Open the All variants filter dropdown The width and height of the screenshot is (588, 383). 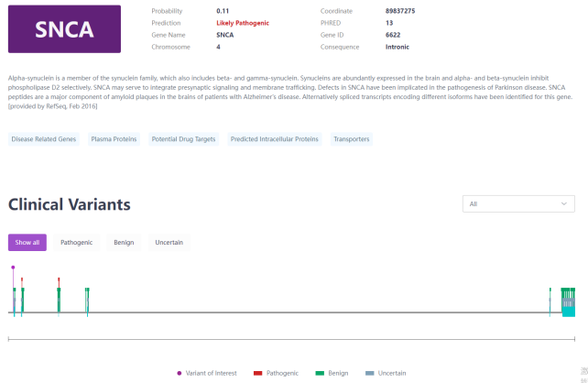point(518,203)
